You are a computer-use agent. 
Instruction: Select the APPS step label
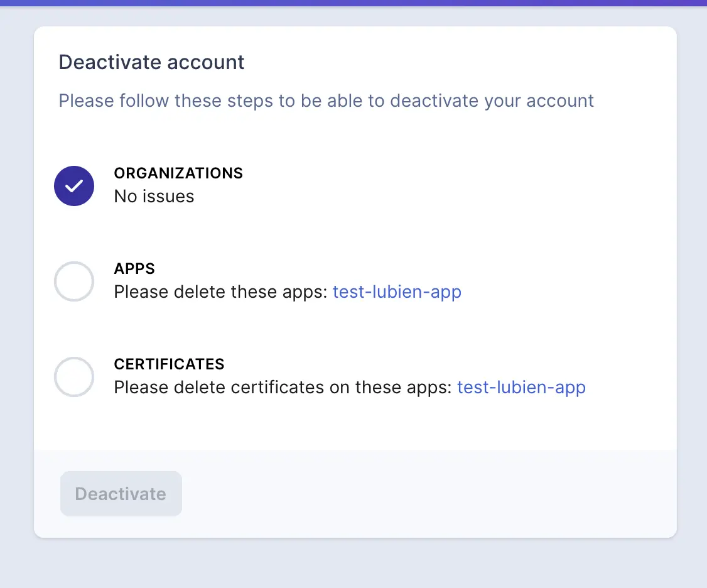pos(134,269)
